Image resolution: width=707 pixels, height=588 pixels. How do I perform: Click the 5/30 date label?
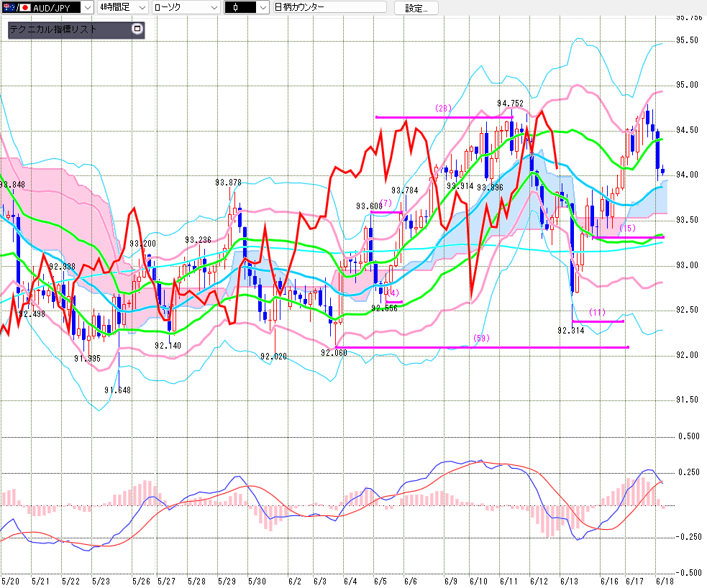tap(257, 582)
